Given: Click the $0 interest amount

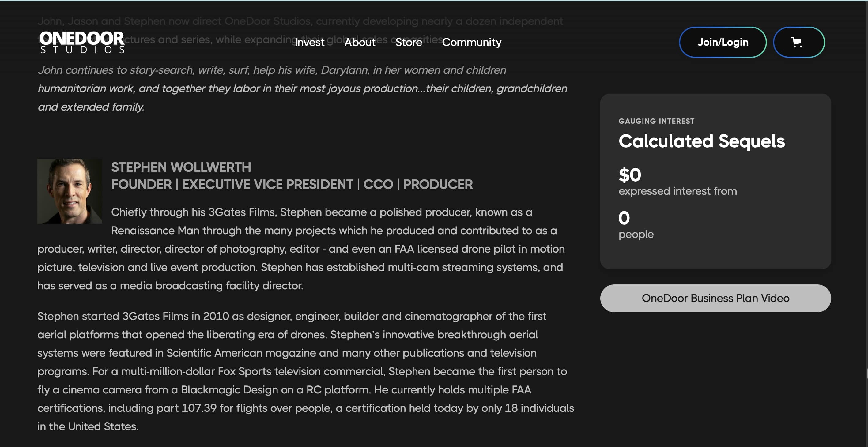Looking at the screenshot, I should tap(629, 175).
